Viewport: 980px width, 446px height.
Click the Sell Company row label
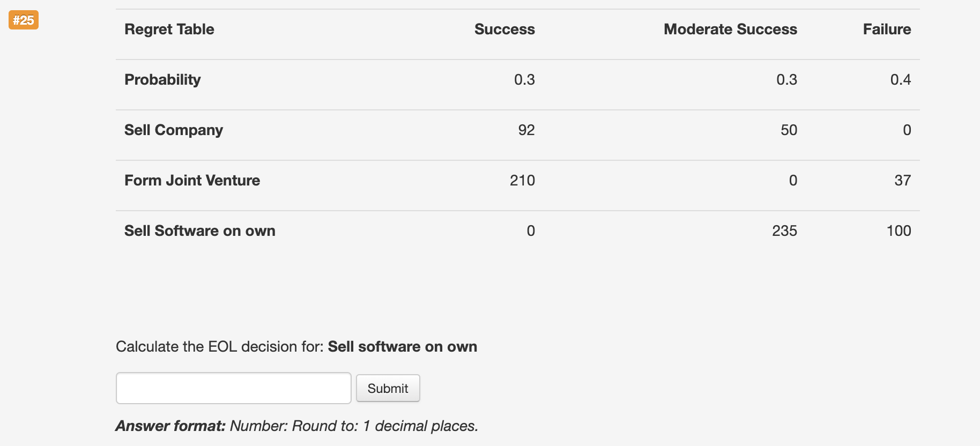(x=173, y=130)
